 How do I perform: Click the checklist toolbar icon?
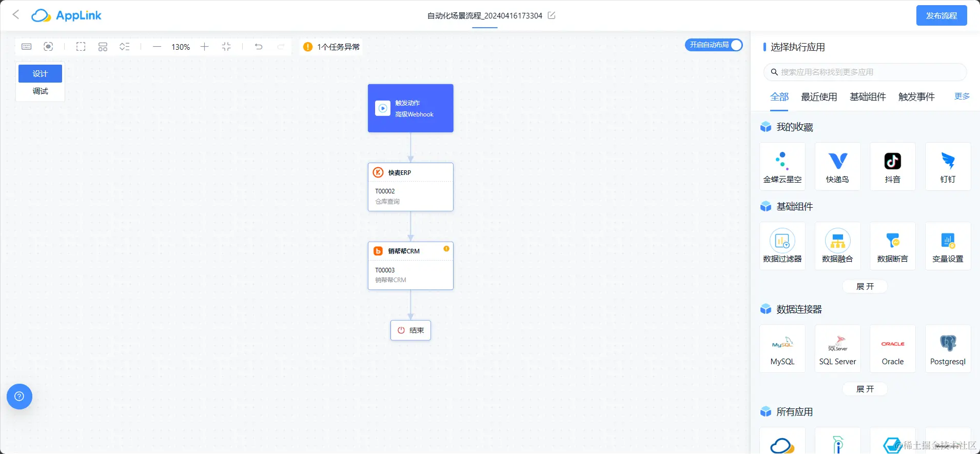tap(125, 47)
